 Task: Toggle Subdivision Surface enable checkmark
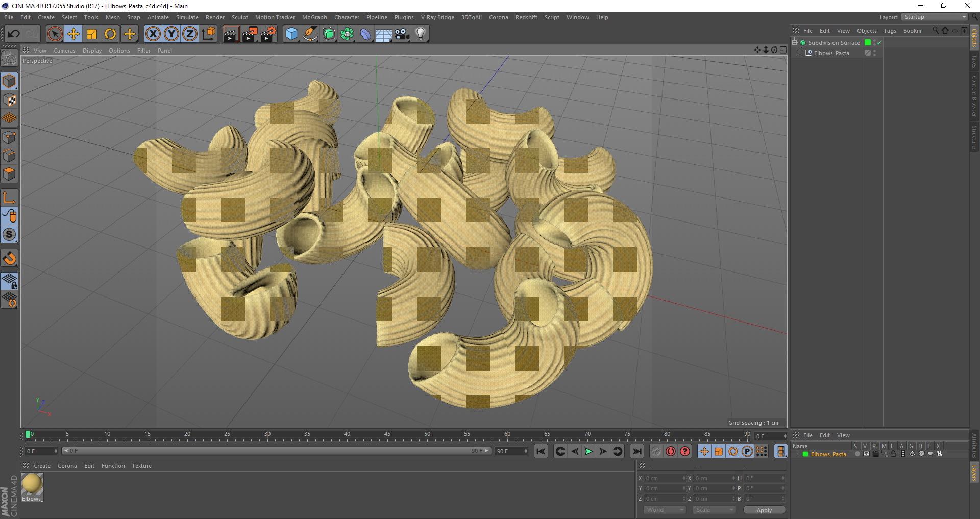[879, 43]
